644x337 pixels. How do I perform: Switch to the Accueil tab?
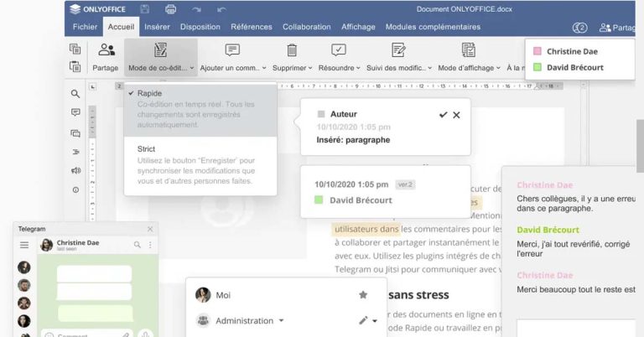pyautogui.click(x=121, y=27)
